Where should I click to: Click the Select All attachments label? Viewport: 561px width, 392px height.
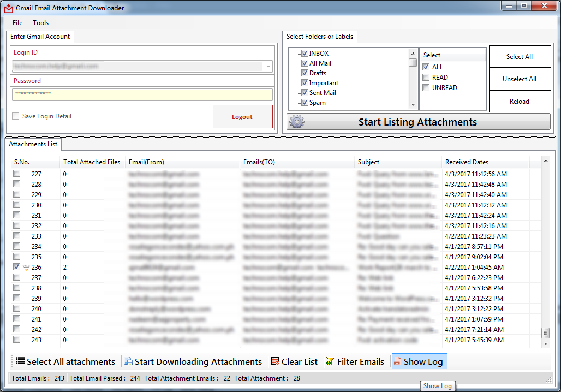point(71,361)
